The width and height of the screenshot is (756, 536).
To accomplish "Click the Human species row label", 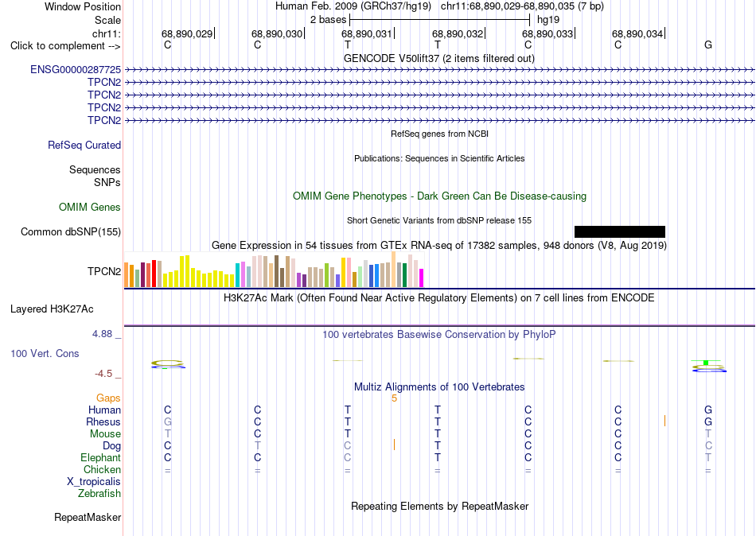I will click(x=104, y=410).
